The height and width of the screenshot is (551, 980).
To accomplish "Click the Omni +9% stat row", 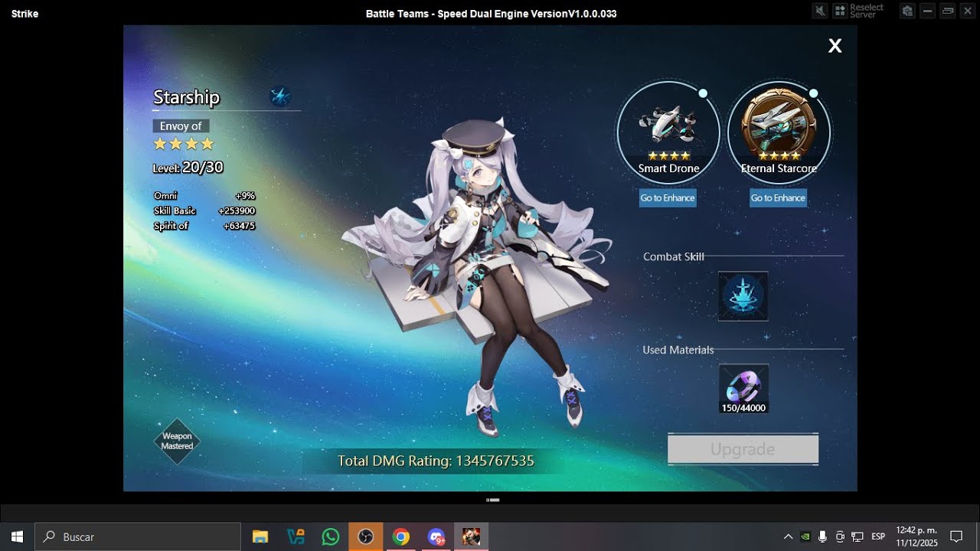I will pos(204,196).
